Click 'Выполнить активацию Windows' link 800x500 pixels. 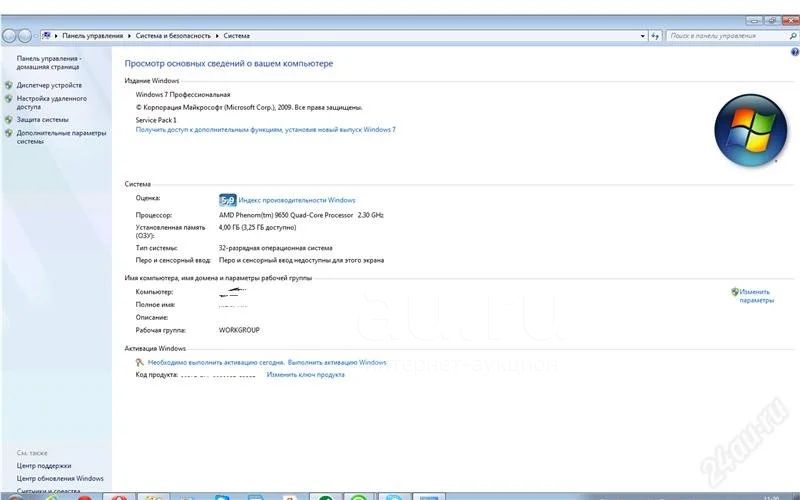click(337, 362)
